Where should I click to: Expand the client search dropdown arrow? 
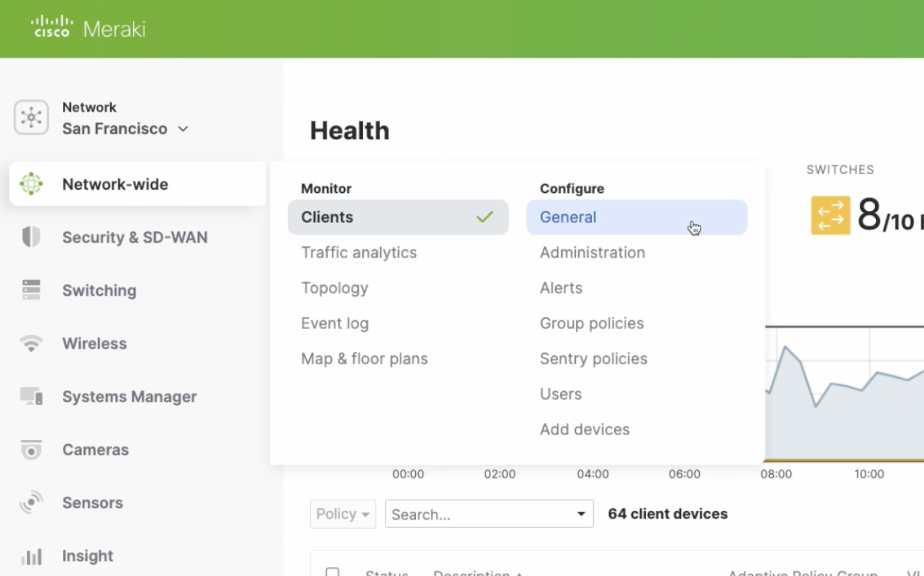coord(580,514)
